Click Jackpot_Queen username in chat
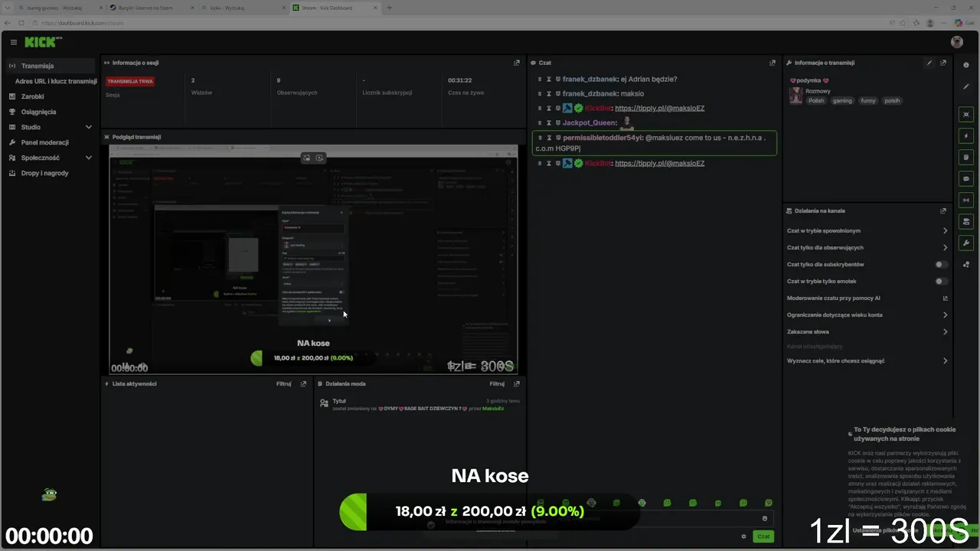980x551 pixels. 590,122
